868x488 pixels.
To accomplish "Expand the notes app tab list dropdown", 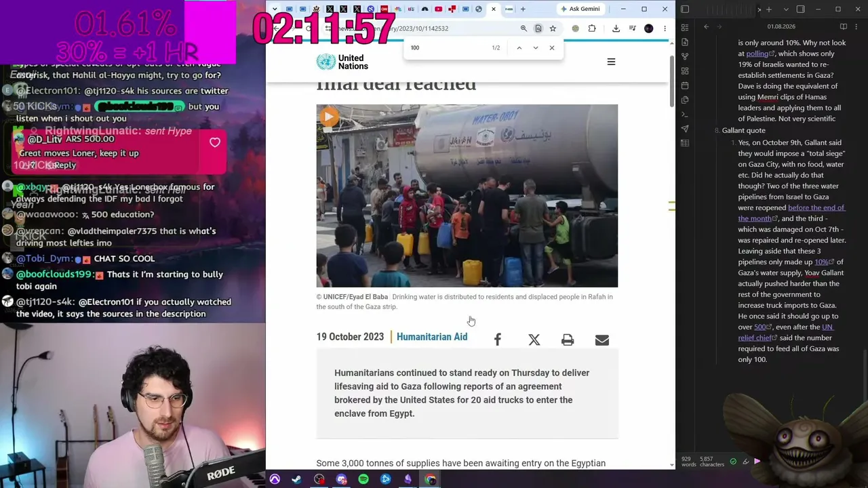I will [x=786, y=9].
